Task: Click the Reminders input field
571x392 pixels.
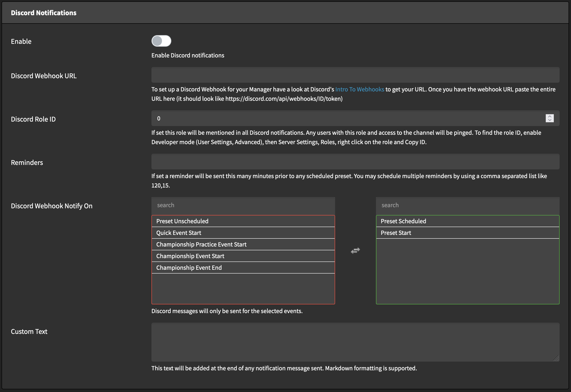Action: 355,162
